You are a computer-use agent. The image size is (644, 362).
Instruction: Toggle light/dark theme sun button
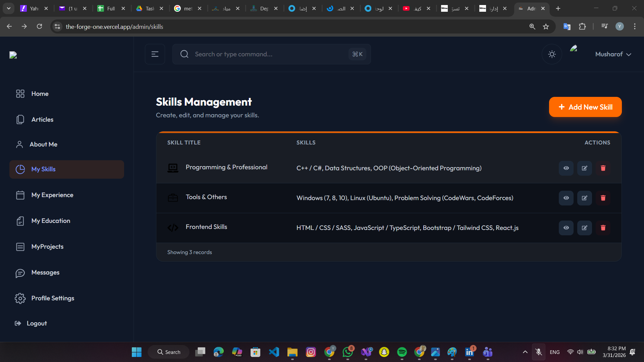[x=552, y=54]
